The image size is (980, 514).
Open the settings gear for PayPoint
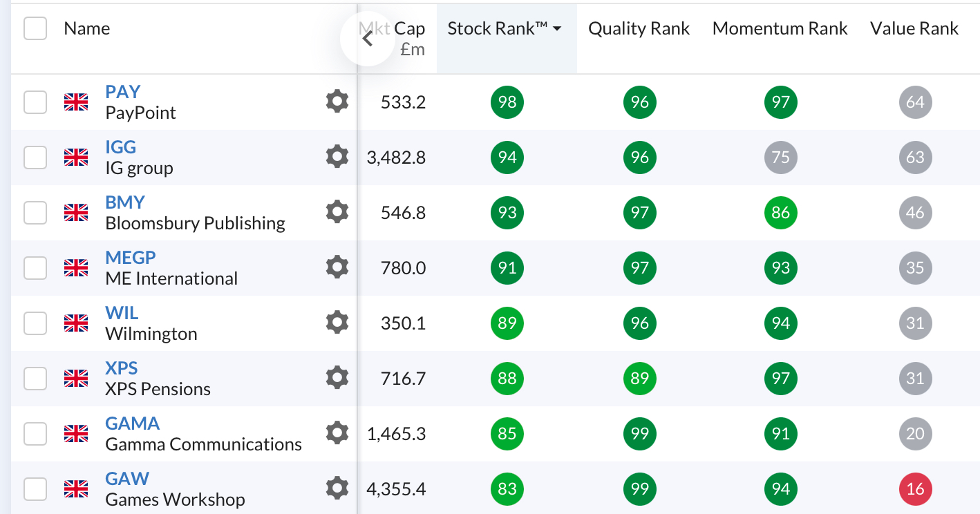coord(337,102)
